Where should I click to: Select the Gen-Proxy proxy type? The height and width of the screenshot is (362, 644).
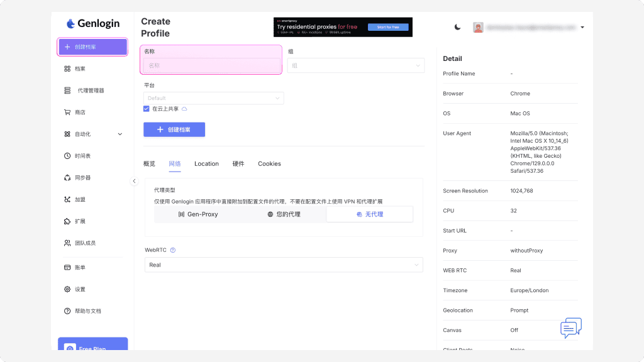197,214
